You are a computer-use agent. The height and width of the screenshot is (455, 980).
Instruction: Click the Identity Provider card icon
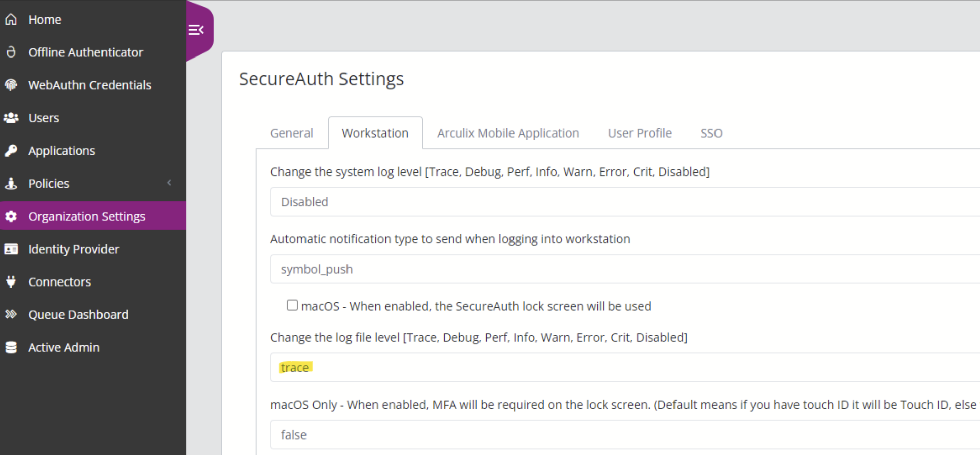click(x=11, y=249)
